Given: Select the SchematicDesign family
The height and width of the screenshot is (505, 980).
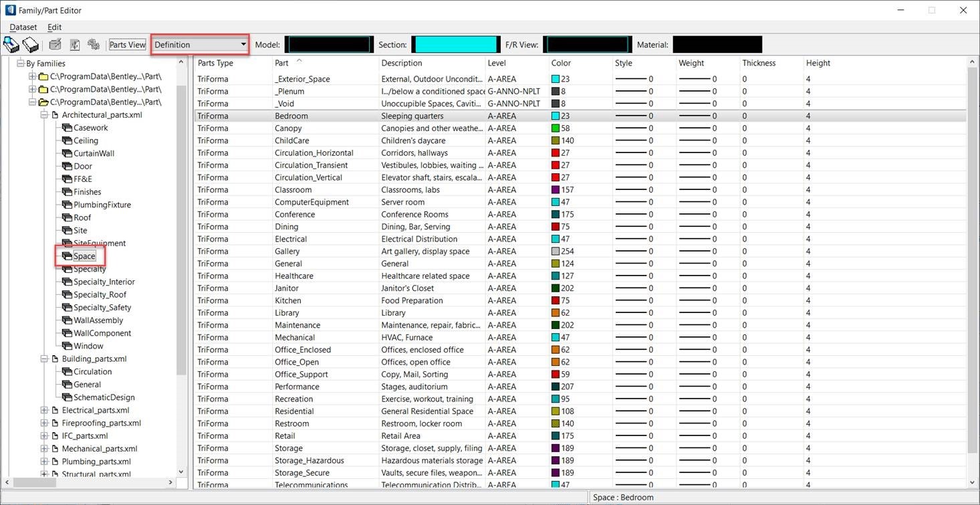Looking at the screenshot, I should pyautogui.click(x=104, y=397).
